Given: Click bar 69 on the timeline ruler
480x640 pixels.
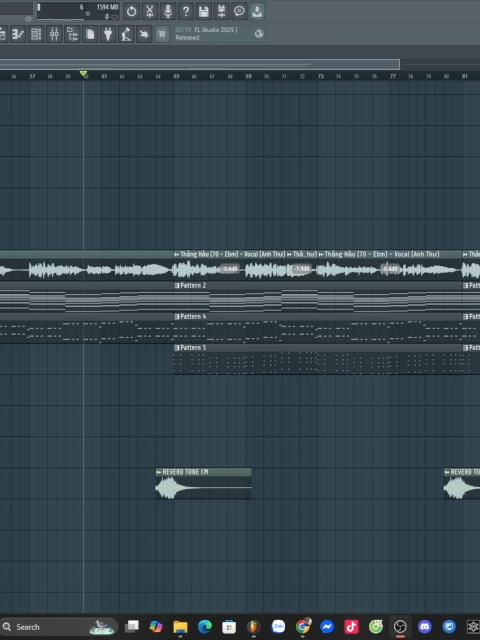Looking at the screenshot, I should [x=249, y=76].
